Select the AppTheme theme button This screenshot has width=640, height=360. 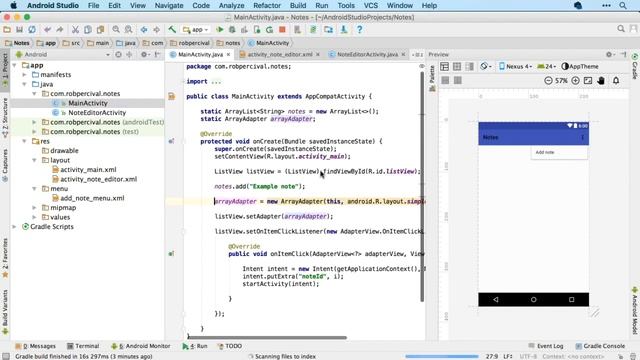coord(580,67)
